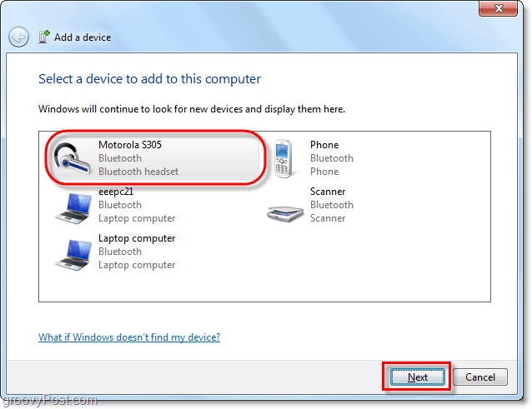Viewport: 532px width, 409px height.
Task: Click the Add a device wizard icon
Action: coord(44,37)
